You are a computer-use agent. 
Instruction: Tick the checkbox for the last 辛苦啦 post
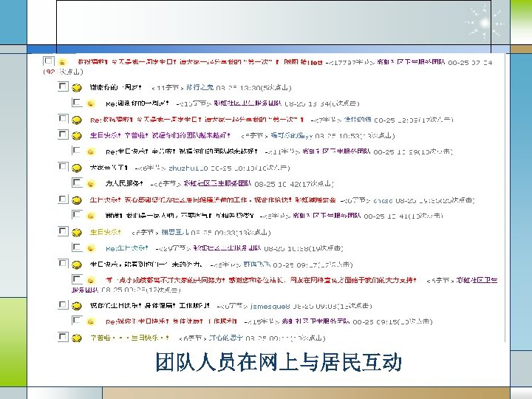tap(63, 337)
